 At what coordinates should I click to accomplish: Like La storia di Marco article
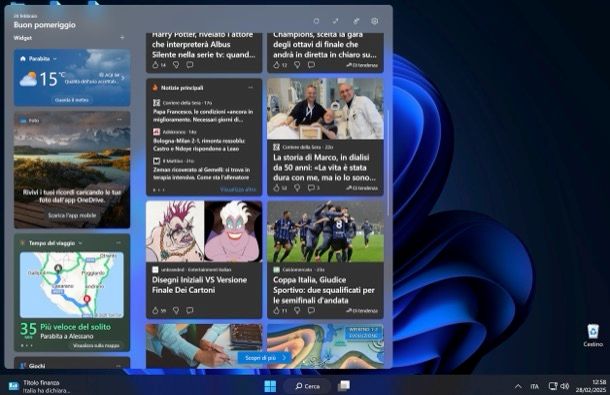tap(277, 188)
